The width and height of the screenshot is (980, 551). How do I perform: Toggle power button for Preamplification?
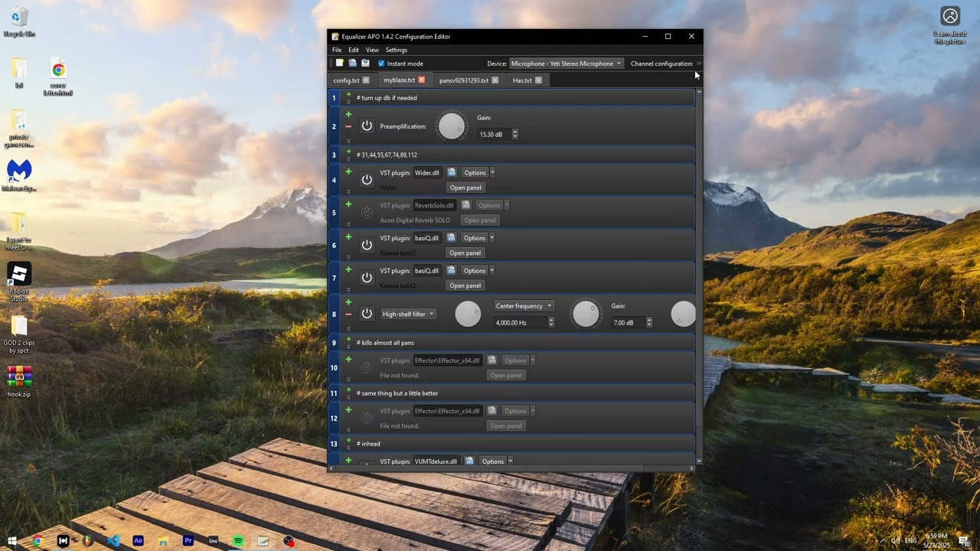(x=367, y=126)
